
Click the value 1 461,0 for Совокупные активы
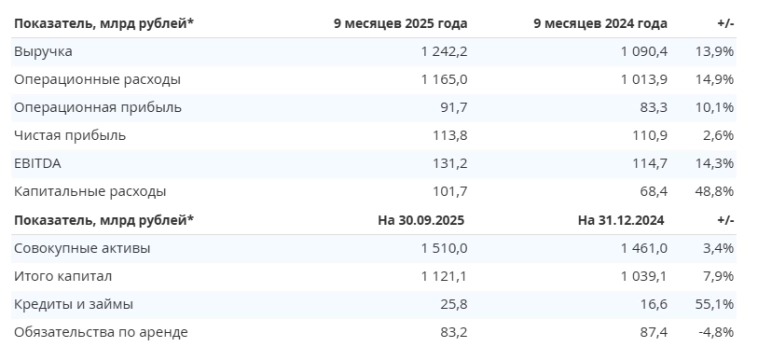(644, 248)
